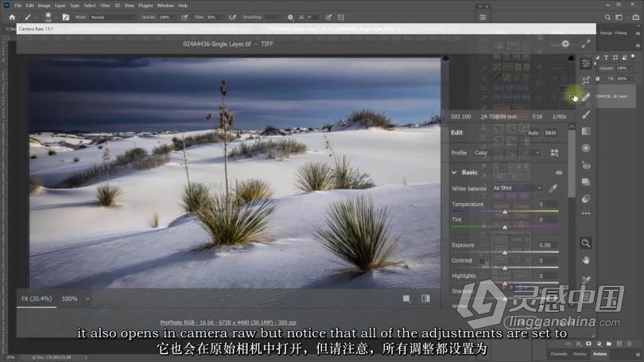
Task: Open zoom level dropdown beside 100%
Action: tap(87, 298)
